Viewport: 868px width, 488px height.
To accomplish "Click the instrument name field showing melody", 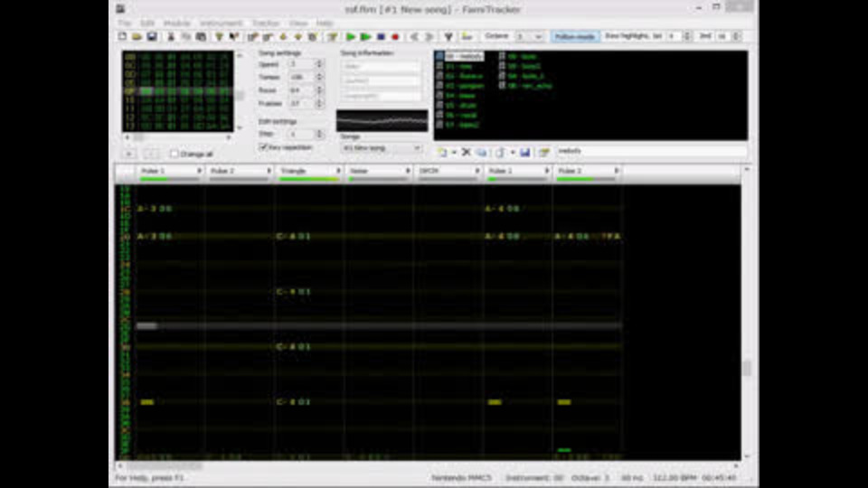I will 651,151.
